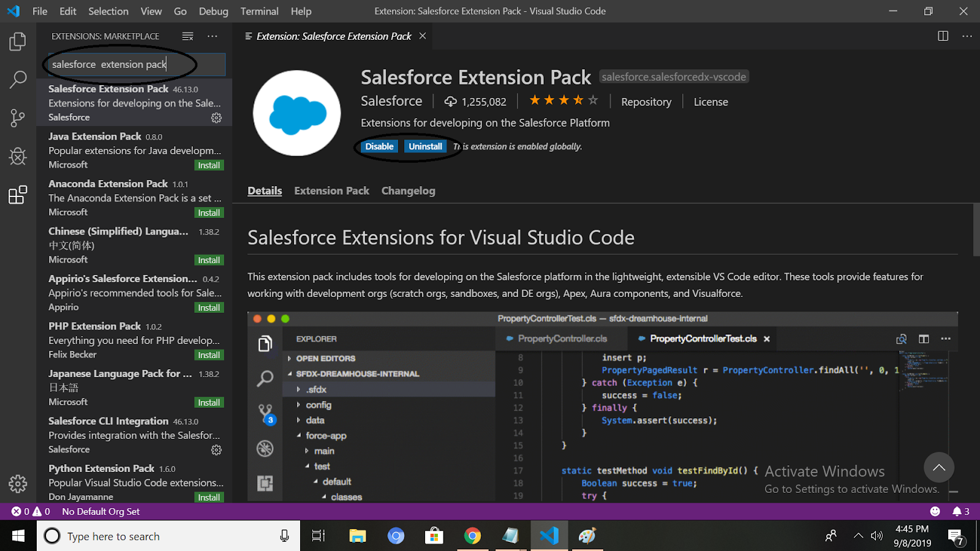Open More Actions menu in Extensions panel
Screen dimensions: 980x551
tap(212, 36)
